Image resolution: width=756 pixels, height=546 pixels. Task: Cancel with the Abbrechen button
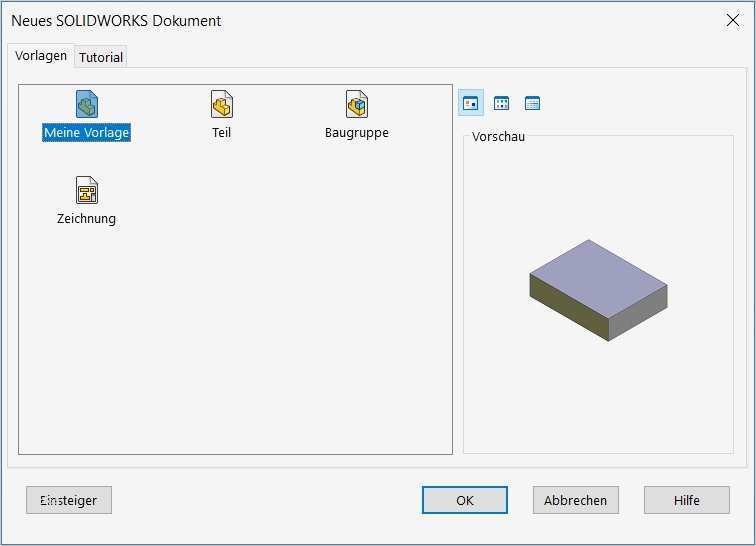[576, 500]
